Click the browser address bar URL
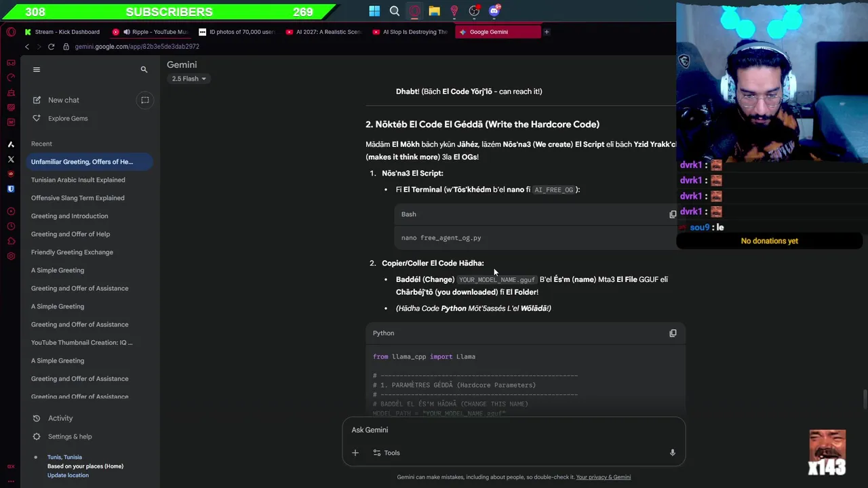868x488 pixels. pyautogui.click(x=137, y=47)
